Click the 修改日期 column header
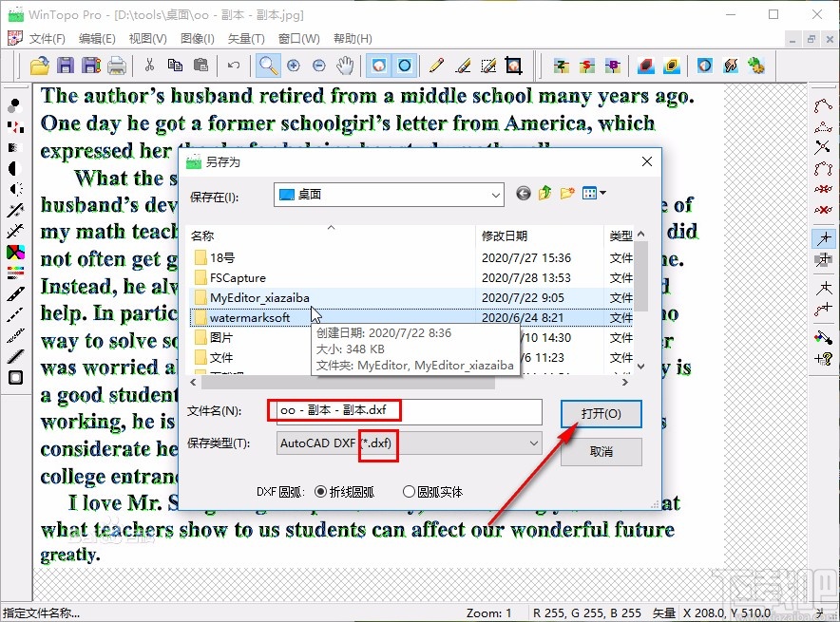Screen dimensions: 840x622 pyautogui.click(x=540, y=236)
